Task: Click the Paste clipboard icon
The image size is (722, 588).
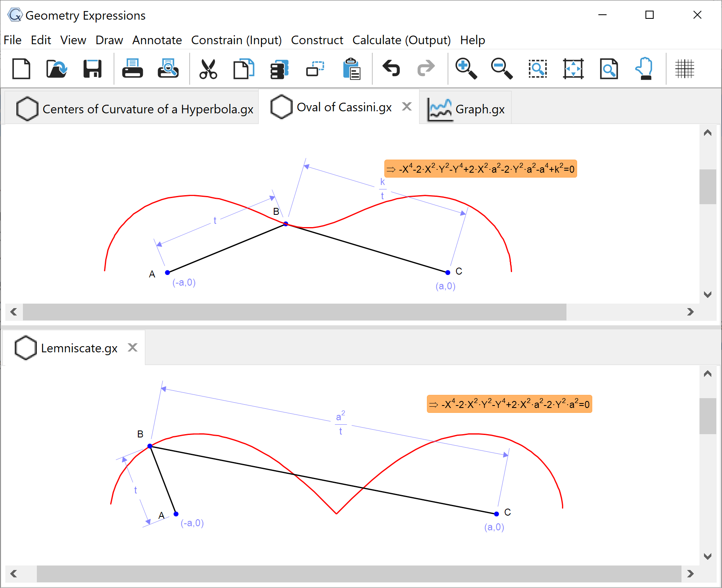Action: click(x=351, y=69)
